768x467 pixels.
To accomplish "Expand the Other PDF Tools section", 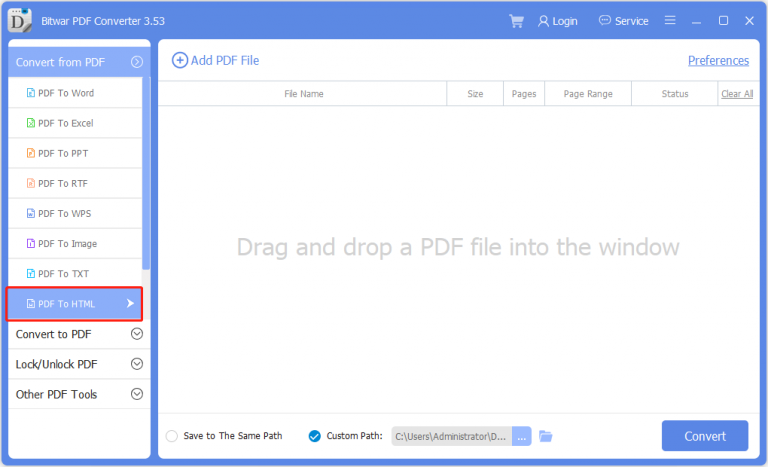I will click(137, 394).
